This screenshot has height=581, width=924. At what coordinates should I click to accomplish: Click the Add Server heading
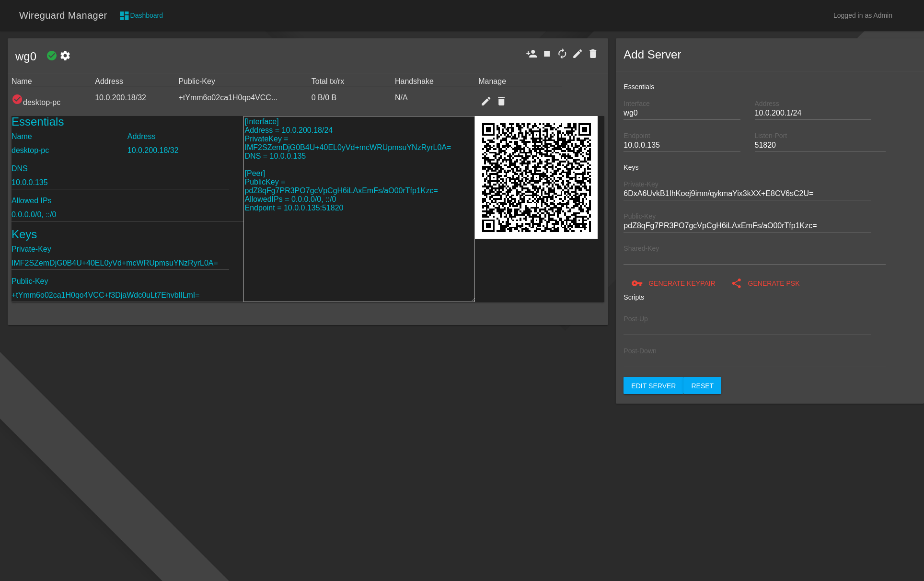point(652,55)
